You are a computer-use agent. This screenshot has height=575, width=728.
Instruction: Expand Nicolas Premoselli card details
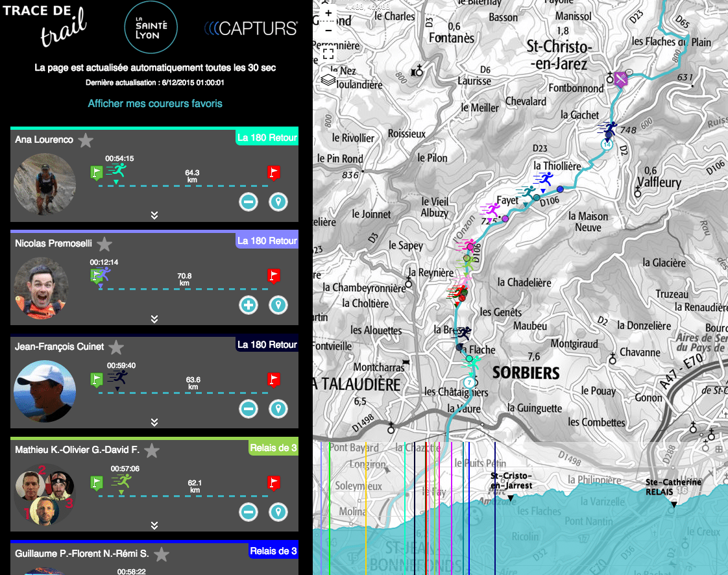(154, 319)
